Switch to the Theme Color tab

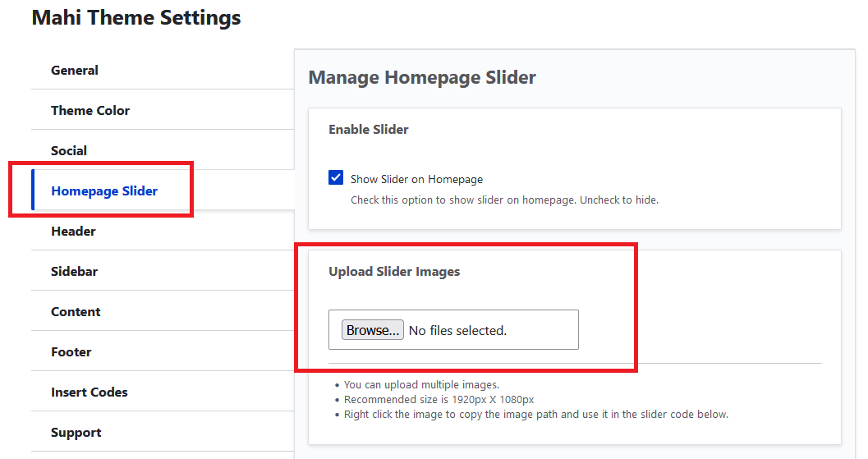click(90, 111)
